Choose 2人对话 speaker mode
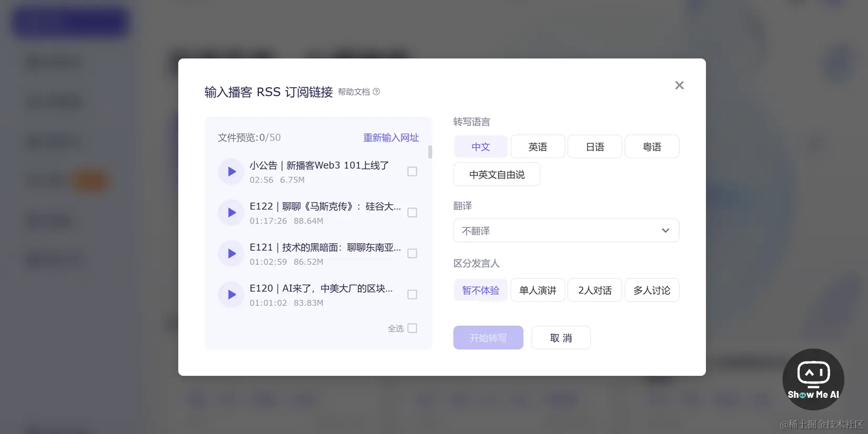The image size is (868, 434). click(595, 290)
